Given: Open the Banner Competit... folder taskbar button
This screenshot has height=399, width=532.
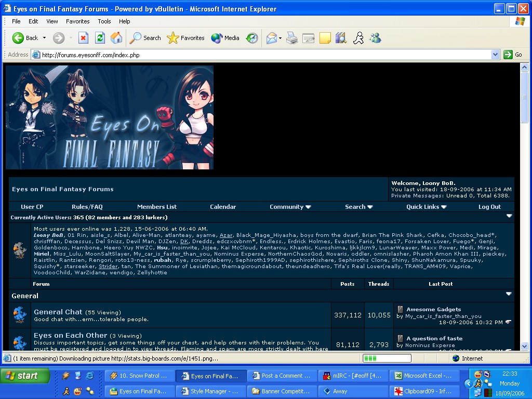Looking at the screenshot, I should tap(282, 391).
